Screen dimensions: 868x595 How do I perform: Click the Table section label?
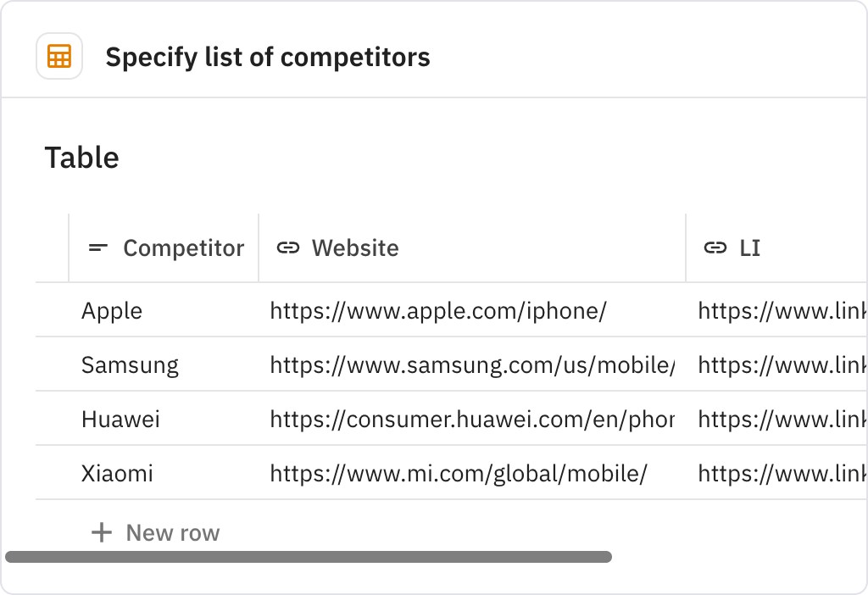81,158
